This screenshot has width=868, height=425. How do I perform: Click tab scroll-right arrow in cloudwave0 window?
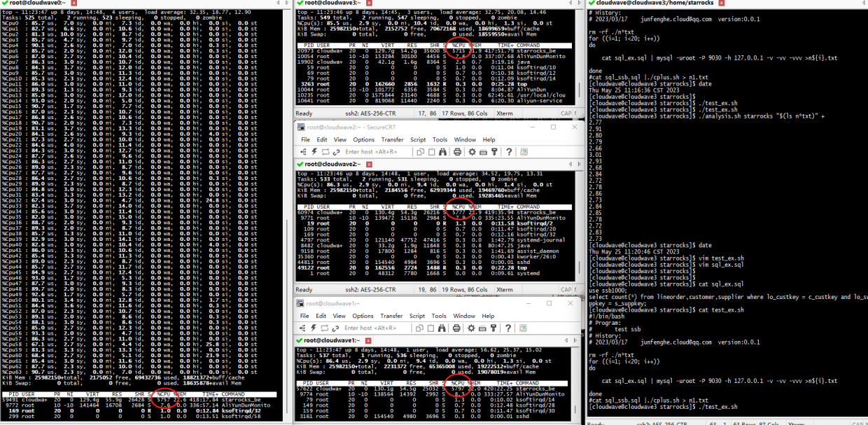(287, 3)
